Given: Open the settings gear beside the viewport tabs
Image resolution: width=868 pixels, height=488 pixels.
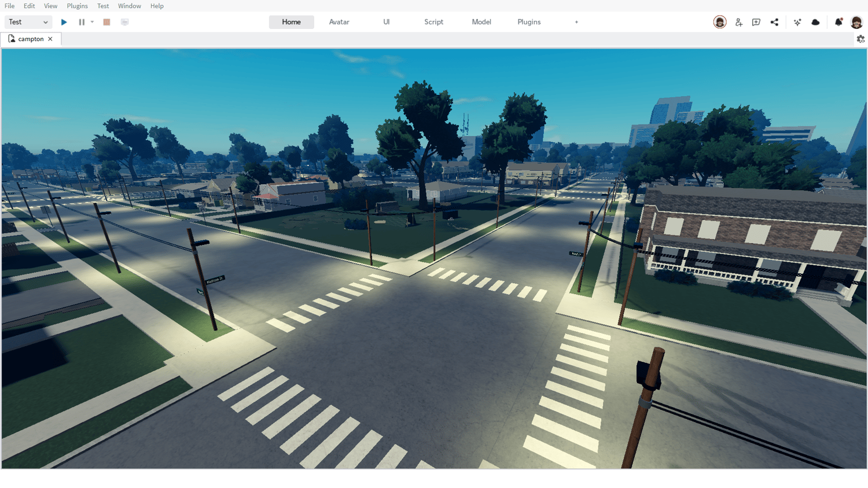Looking at the screenshot, I should click(860, 38).
